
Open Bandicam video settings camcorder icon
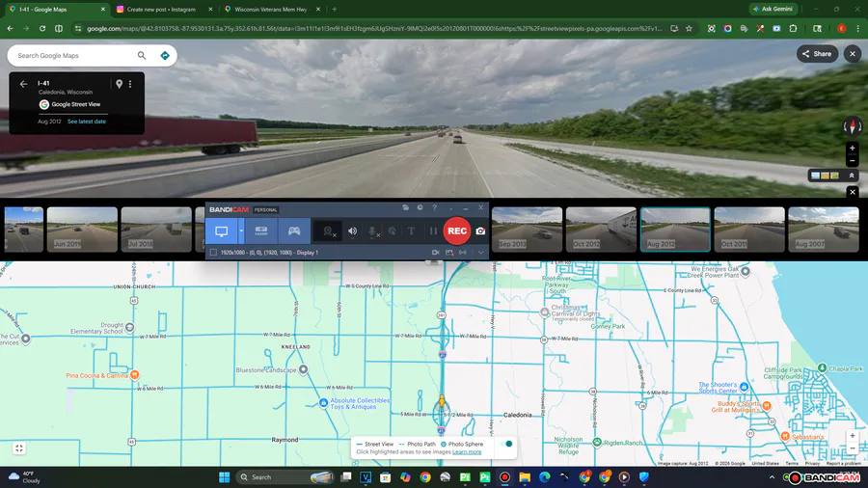[x=436, y=253]
